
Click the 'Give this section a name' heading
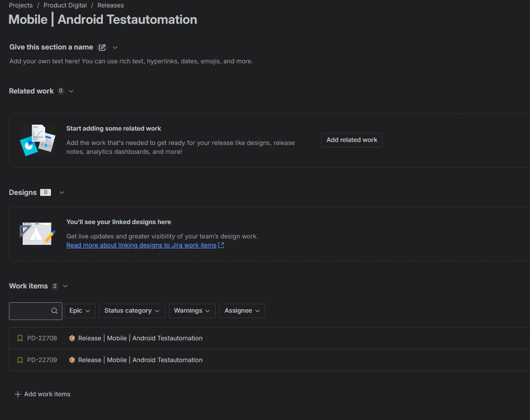point(51,47)
